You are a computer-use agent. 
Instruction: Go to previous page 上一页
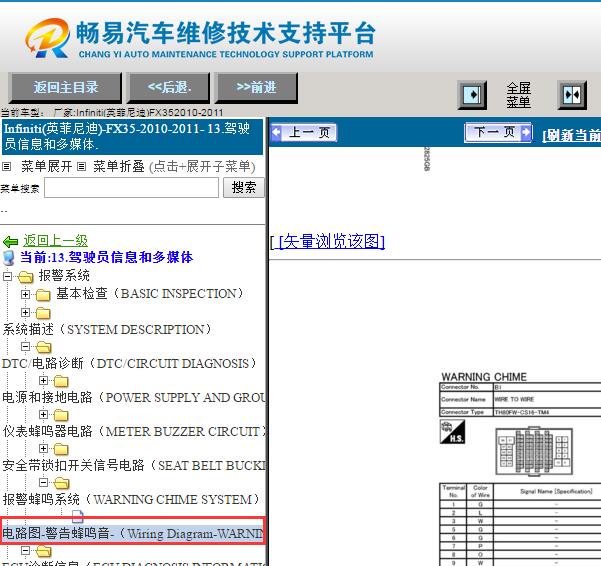tap(304, 133)
